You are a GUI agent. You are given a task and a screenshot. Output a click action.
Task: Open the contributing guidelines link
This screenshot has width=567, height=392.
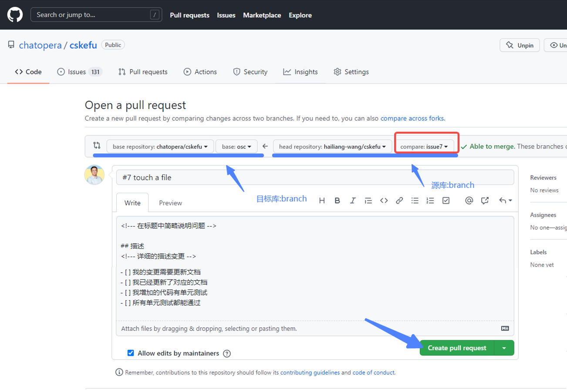pyautogui.click(x=310, y=372)
